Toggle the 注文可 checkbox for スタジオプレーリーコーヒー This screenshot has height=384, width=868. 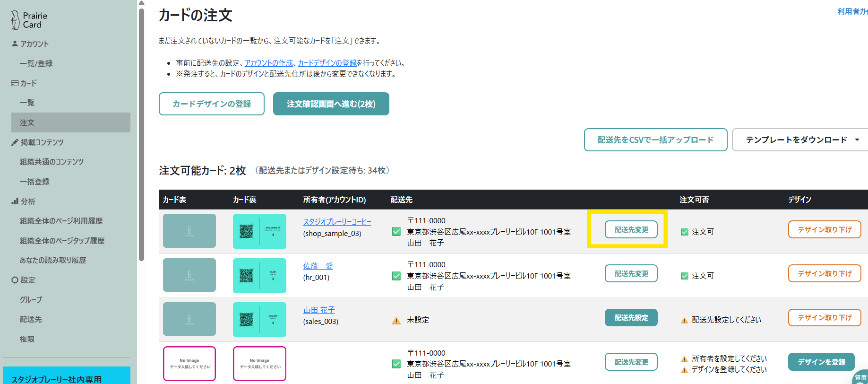[684, 232]
